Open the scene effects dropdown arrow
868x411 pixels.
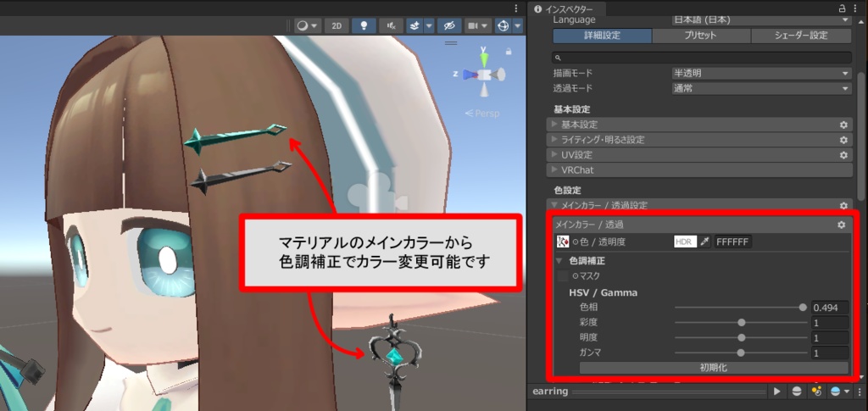pos(428,26)
